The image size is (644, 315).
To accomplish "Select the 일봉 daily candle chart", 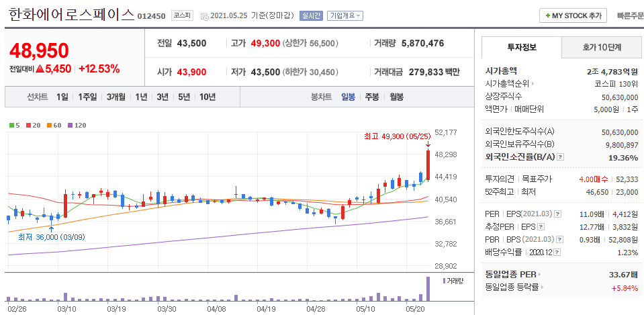I will pos(349,97).
